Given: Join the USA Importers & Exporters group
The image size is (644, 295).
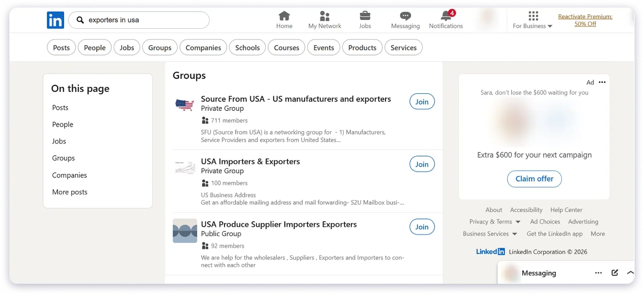Looking at the screenshot, I should (x=422, y=164).
